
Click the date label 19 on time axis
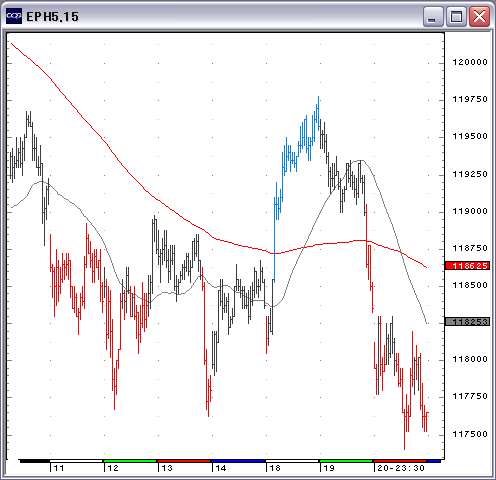tap(329, 468)
